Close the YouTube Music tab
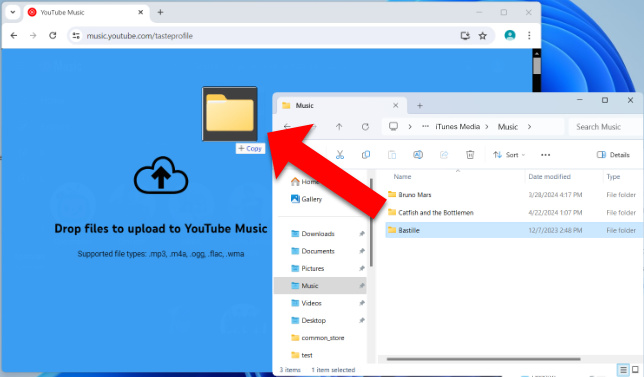The image size is (644, 377). [140, 12]
